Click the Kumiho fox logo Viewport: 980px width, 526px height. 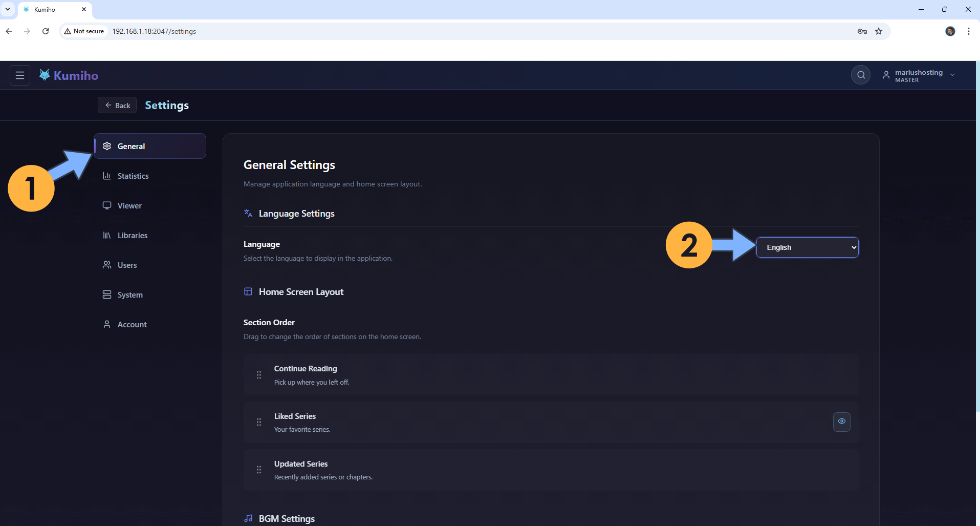click(x=45, y=74)
